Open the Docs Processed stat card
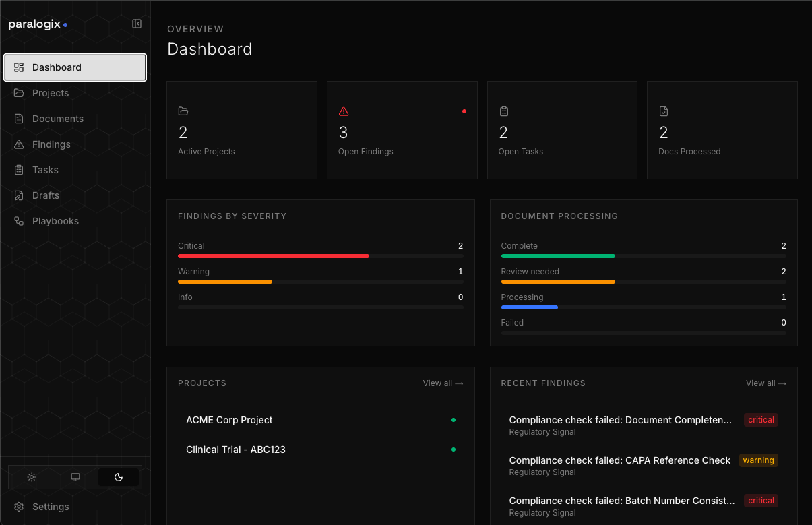812x525 pixels. click(722, 130)
